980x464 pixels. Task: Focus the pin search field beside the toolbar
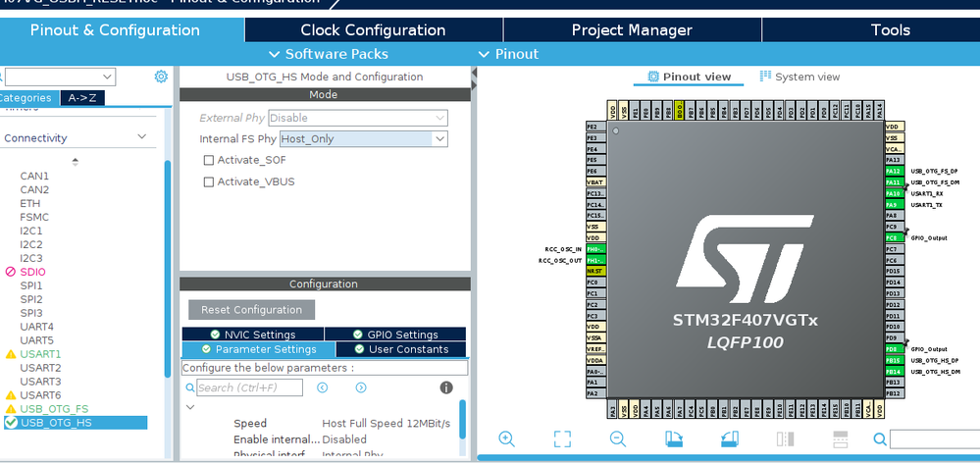click(x=934, y=439)
